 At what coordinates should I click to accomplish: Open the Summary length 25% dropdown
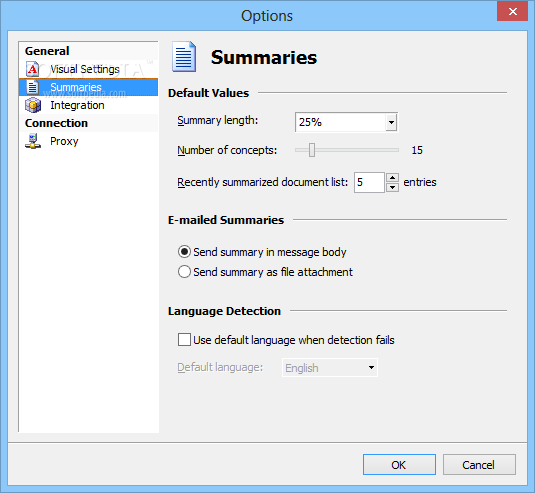tap(391, 122)
